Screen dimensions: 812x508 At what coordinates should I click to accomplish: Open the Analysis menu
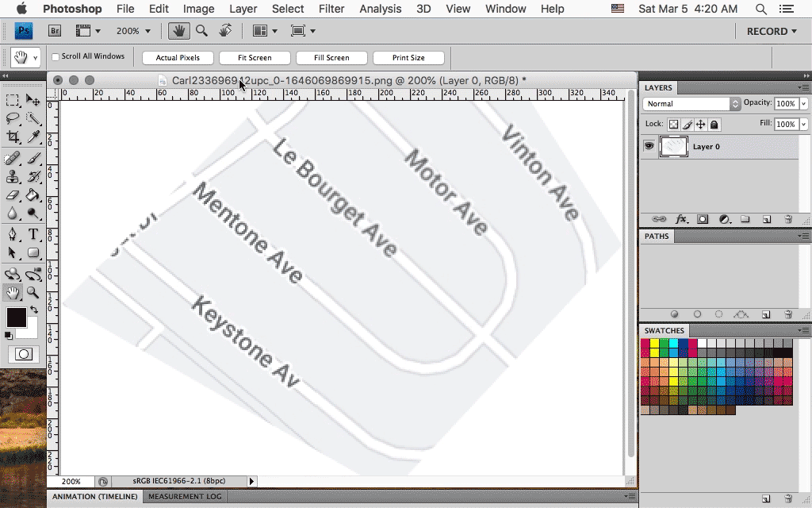pos(380,9)
